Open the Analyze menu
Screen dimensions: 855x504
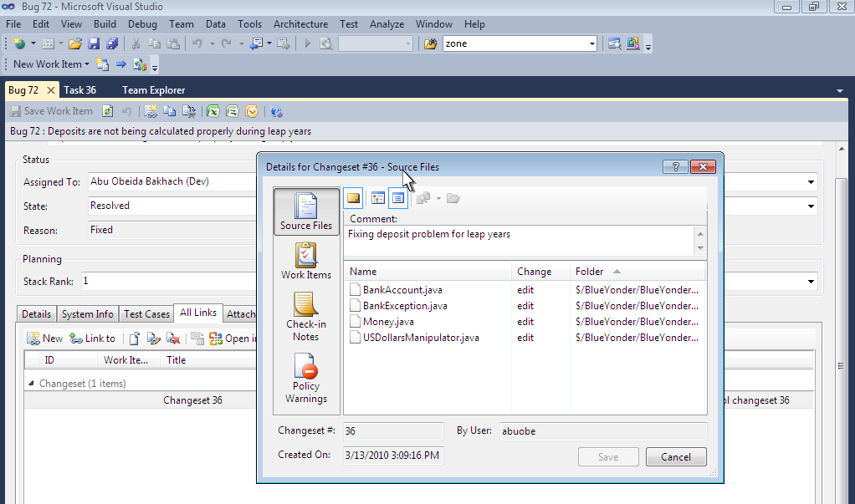pos(387,24)
